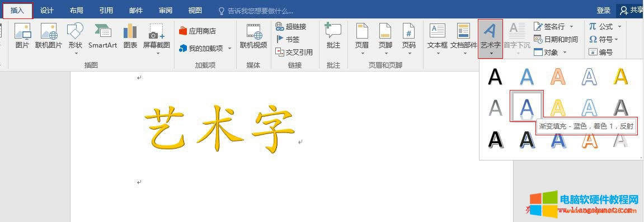Insert a 交叉引用 cross-reference
The width and height of the screenshot is (644, 222).
294,52
